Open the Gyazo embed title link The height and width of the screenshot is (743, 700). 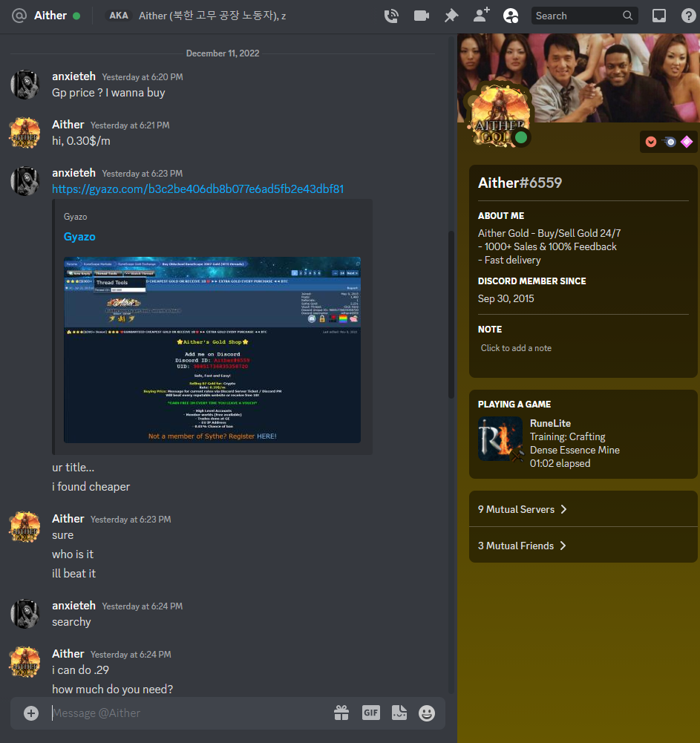(79, 237)
